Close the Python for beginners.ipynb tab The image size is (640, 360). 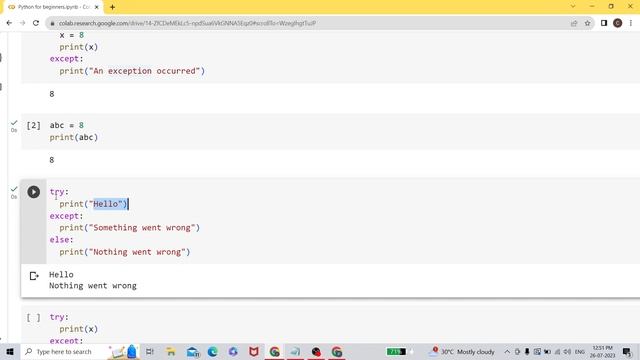pyautogui.click(x=97, y=7)
